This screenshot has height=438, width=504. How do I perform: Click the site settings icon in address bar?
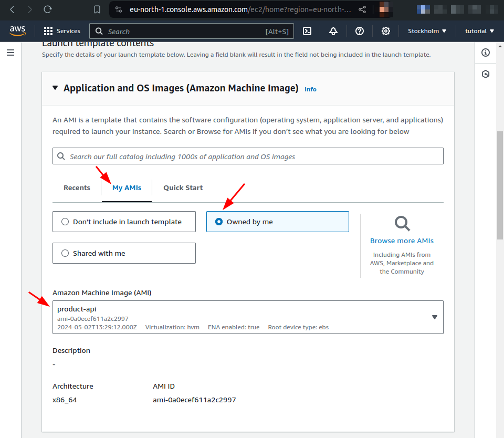pyautogui.click(x=119, y=9)
